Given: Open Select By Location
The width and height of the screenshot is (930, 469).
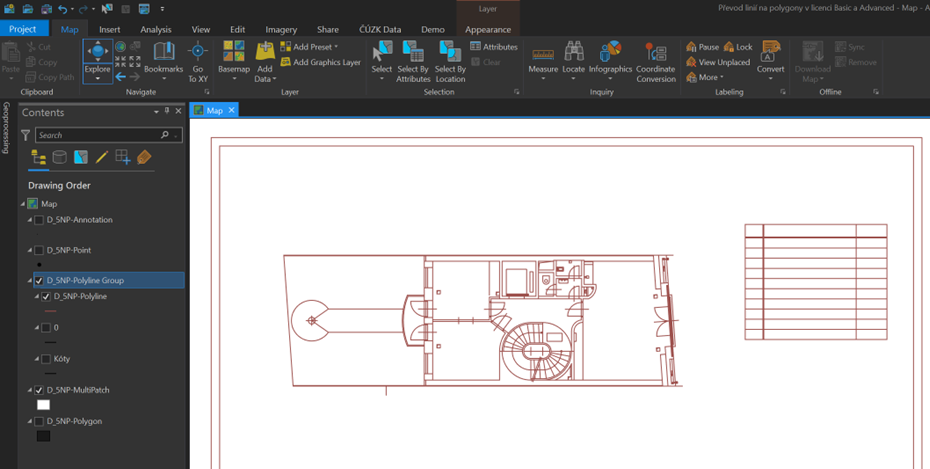Looking at the screenshot, I should 450,62.
